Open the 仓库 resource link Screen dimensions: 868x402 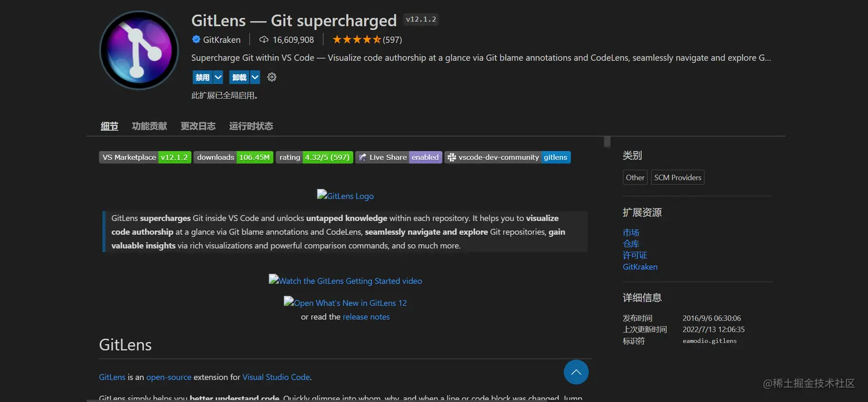point(631,244)
